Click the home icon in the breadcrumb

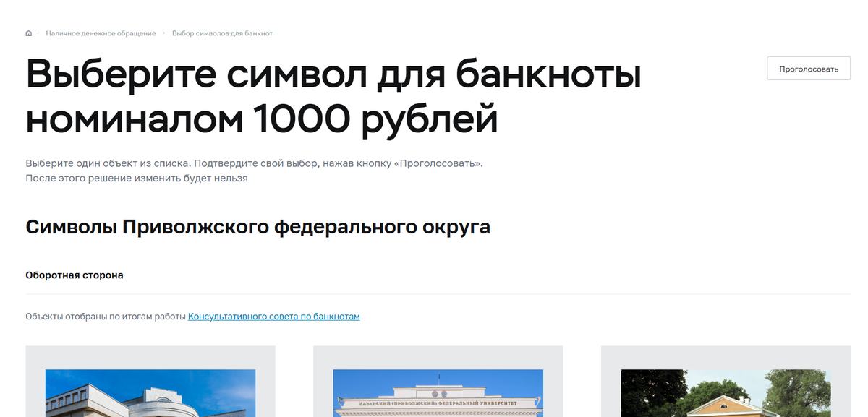click(x=27, y=33)
